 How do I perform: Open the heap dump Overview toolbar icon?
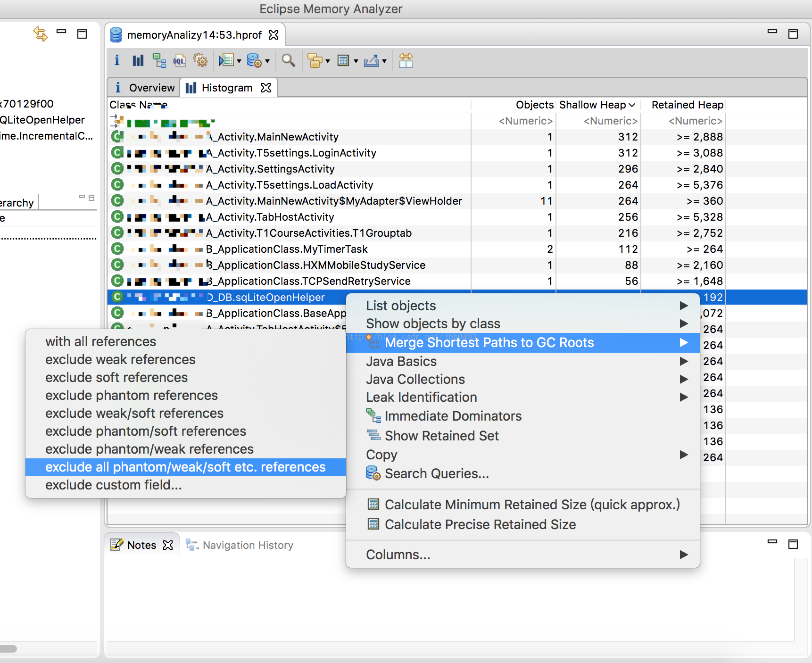click(117, 60)
